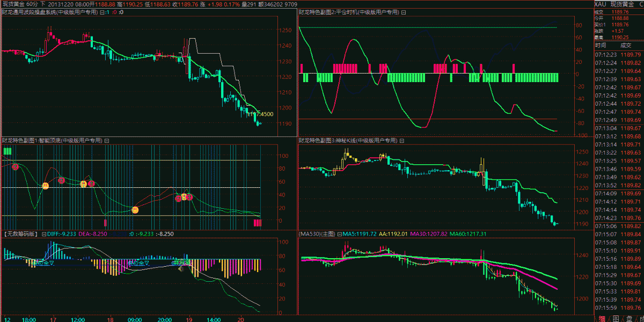Select the 07:15:30 tick row
Image resolution: width=644 pixels, height=322 pixels.
(618, 282)
